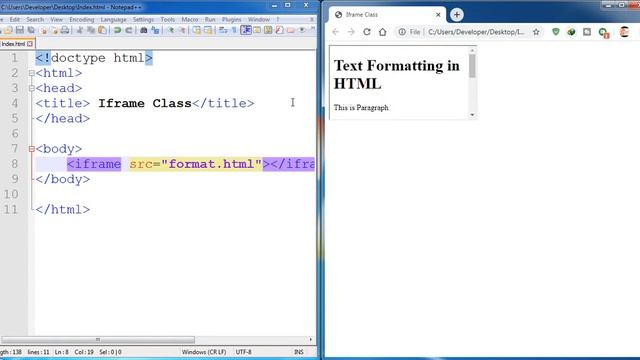Reload the page in Chrome
Image resolution: width=640 pixels, height=360 pixels.
pyautogui.click(x=367, y=32)
